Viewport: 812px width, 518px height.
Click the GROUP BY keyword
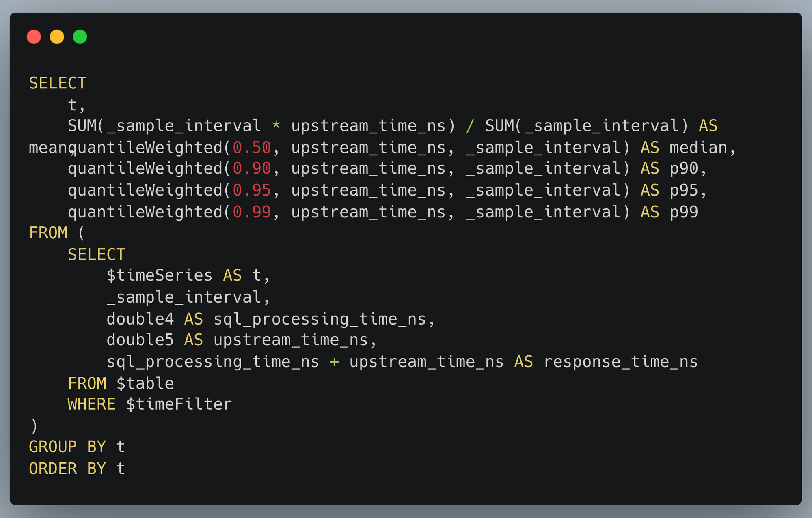67,447
